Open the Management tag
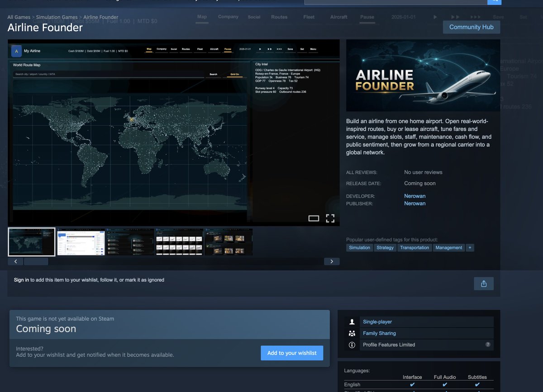Viewport: 543px width, 392px height. (x=449, y=248)
